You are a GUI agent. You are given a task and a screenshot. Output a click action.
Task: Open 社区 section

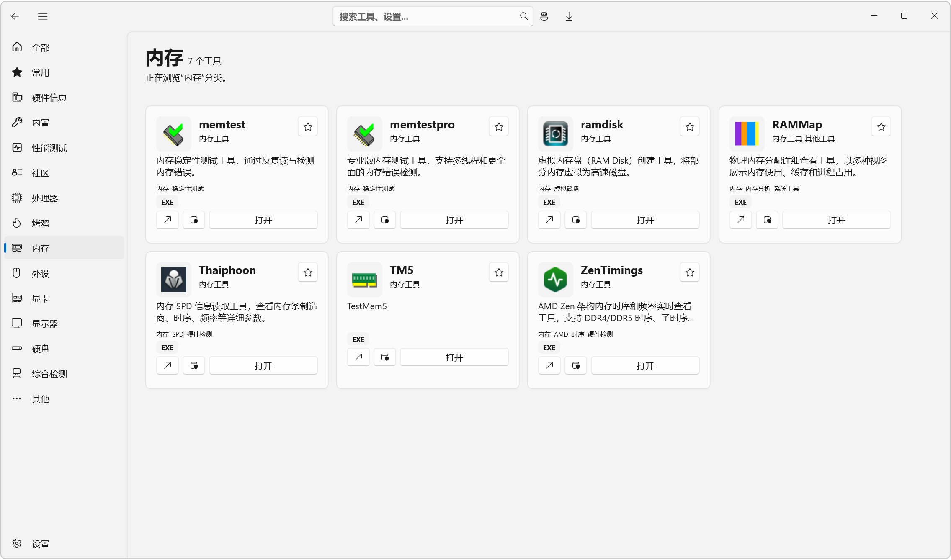tap(64, 173)
